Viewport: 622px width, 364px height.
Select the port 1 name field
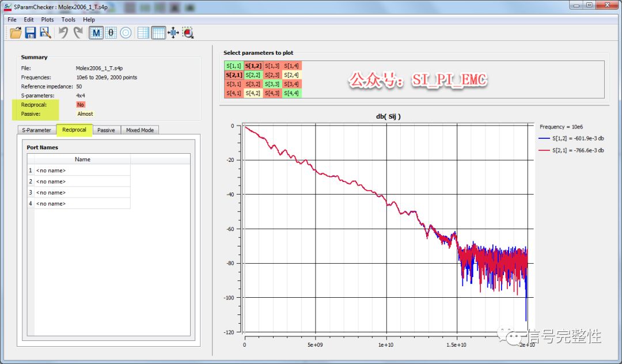pyautogui.click(x=82, y=170)
